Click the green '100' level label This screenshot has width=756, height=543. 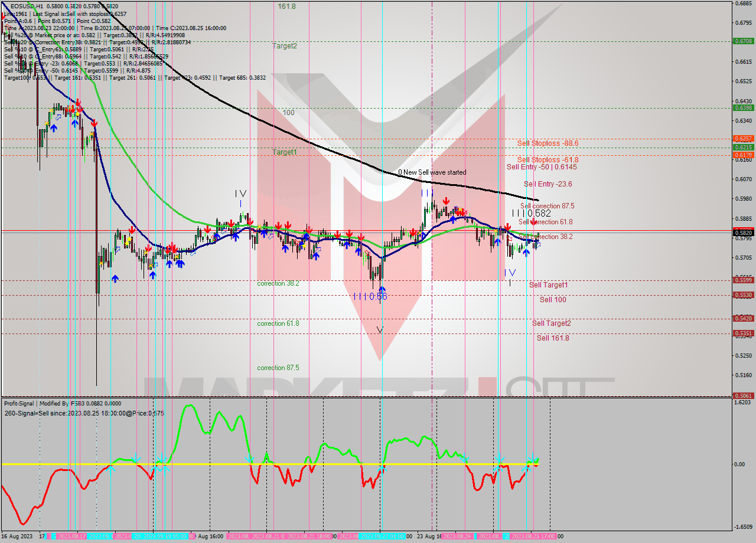288,112
